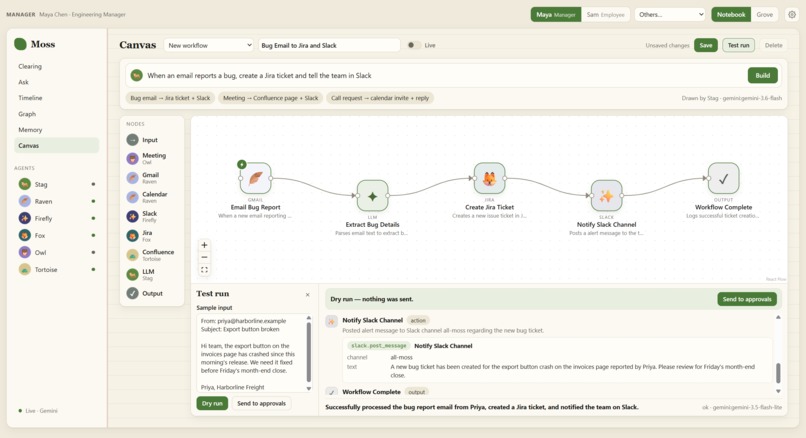The width and height of the screenshot is (806, 438).
Task: Open the Others user dropdown
Action: click(670, 14)
